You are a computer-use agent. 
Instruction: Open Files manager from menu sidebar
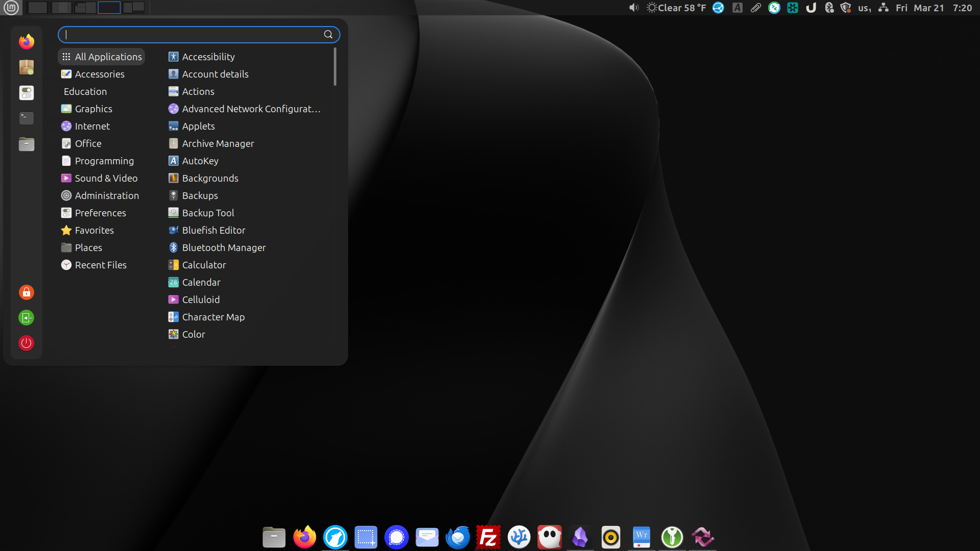coord(27,144)
